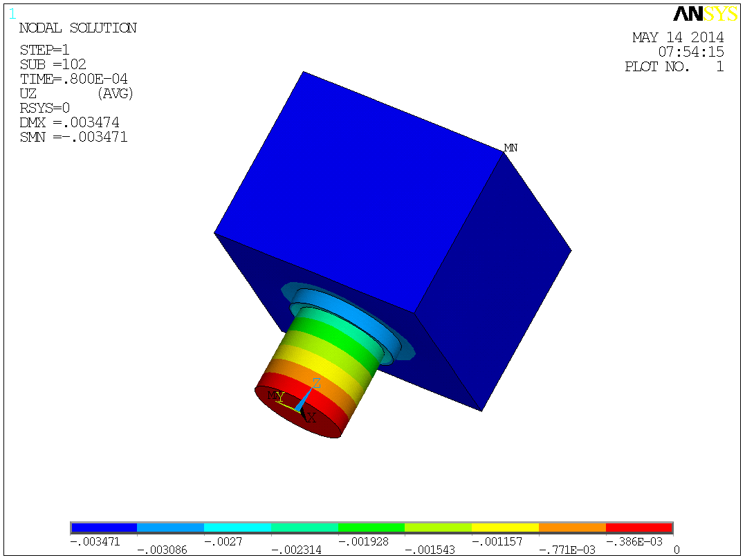Click the green legend color band
745x560 pixels.
click(x=371, y=528)
